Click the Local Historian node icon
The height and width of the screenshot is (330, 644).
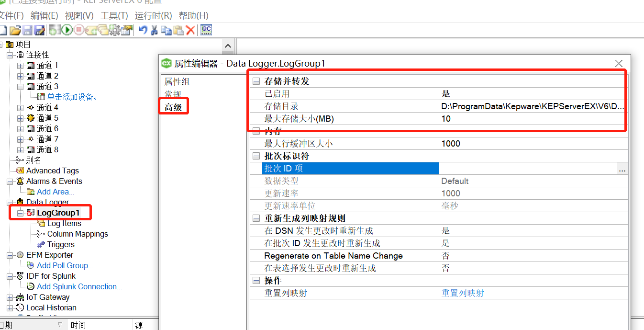pyautogui.click(x=20, y=307)
